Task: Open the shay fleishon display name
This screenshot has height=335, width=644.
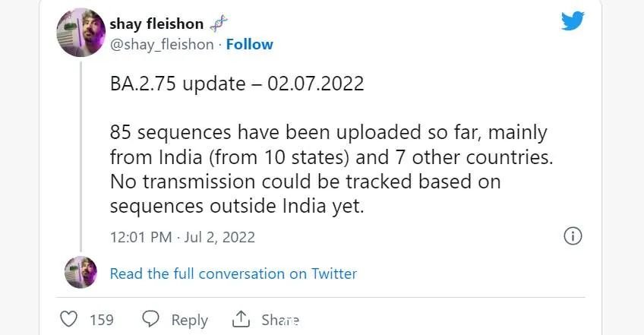Action: click(156, 24)
